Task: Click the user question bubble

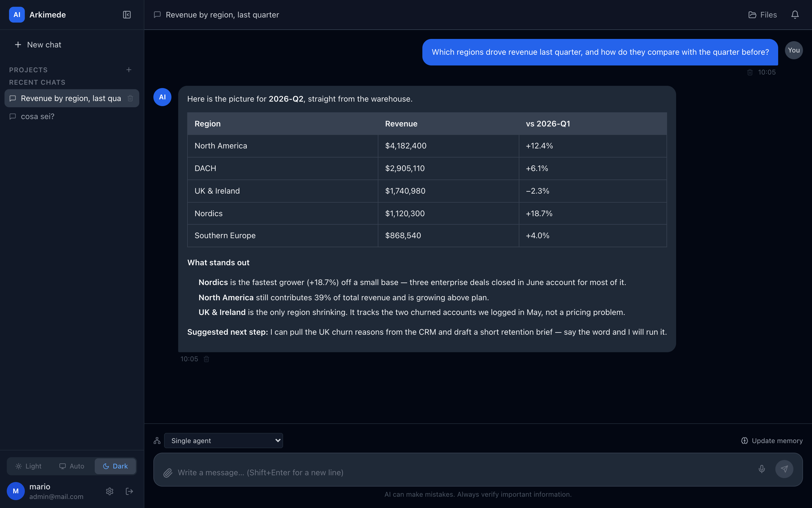Action: coord(600,52)
